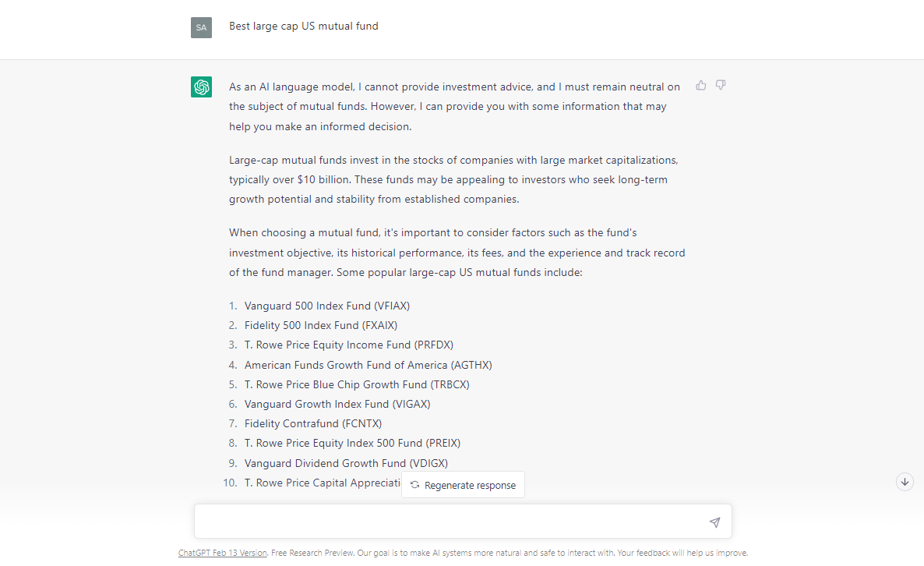Click the paper plane send icon
The image size is (924, 566).
(x=714, y=522)
